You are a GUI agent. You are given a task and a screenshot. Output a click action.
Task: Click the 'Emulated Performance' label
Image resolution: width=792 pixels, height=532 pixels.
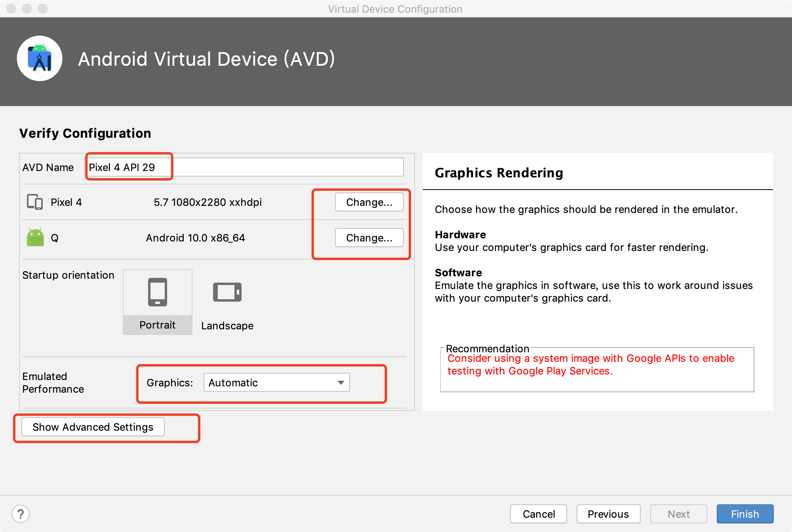point(53,382)
